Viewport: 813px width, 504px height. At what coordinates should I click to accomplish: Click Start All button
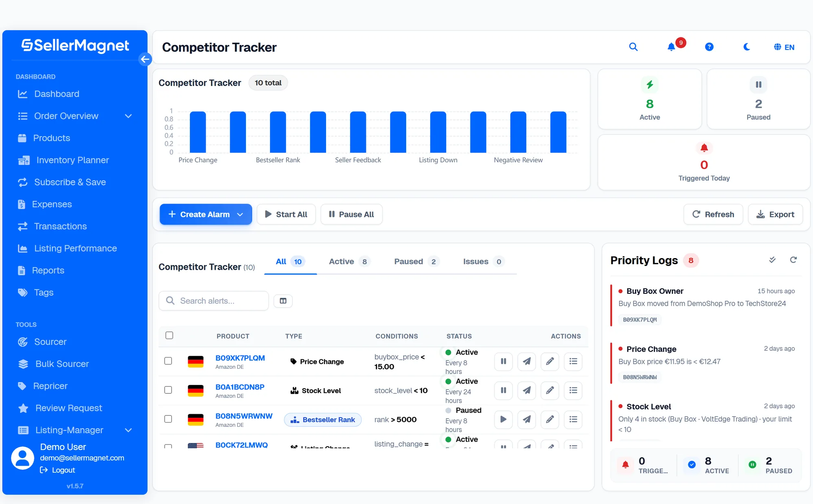(x=286, y=214)
